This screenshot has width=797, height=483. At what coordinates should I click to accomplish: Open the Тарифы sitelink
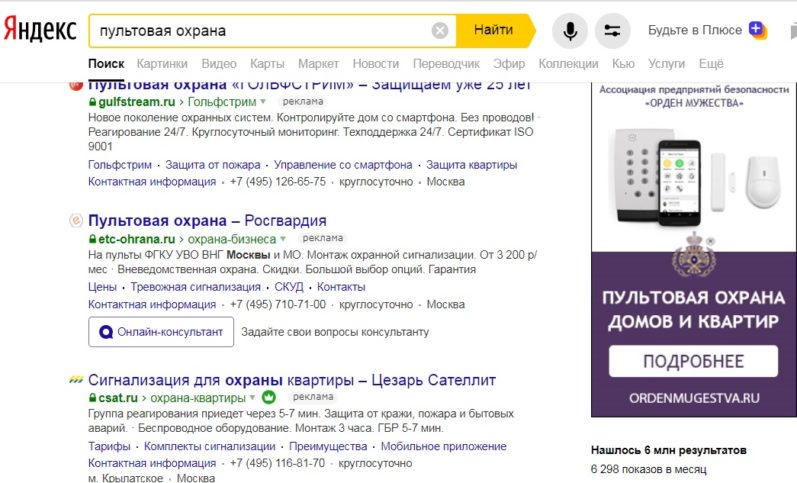109,446
